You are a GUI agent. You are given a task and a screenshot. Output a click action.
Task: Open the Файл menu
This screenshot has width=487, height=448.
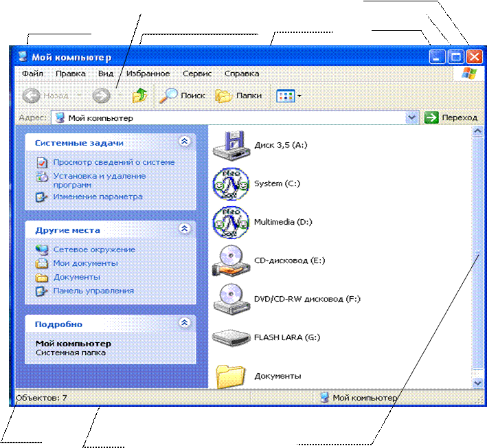click(32, 74)
